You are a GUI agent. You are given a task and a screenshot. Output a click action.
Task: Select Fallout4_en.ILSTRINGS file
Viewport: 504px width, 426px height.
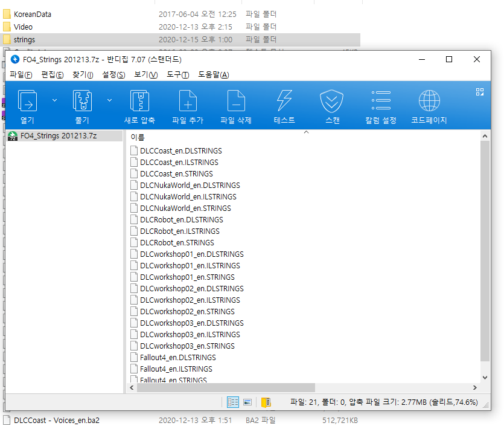176,369
